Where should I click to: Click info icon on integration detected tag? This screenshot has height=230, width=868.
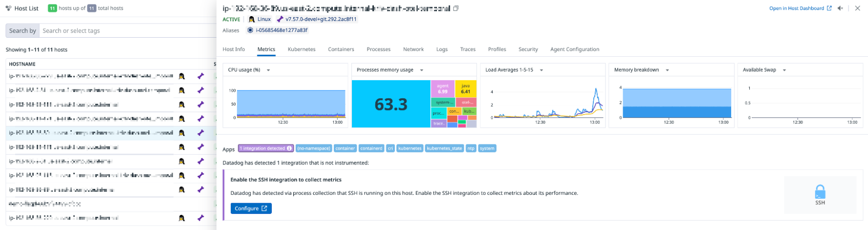[289, 148]
